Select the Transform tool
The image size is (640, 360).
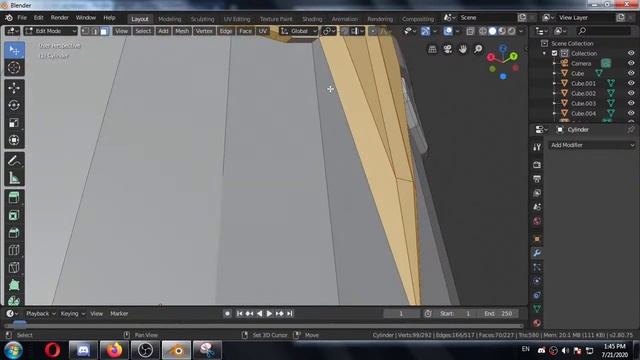[x=14, y=140]
